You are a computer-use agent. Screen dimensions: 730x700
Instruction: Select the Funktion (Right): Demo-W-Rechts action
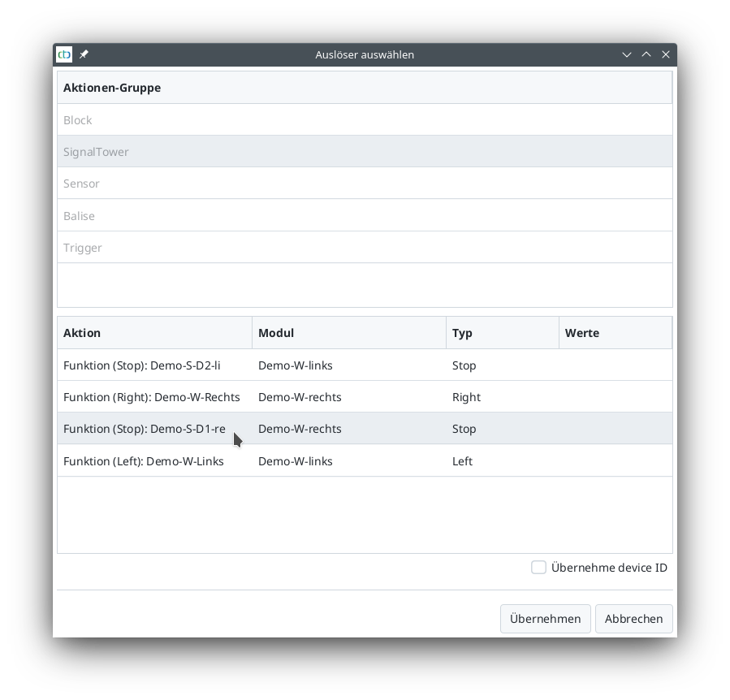click(x=151, y=397)
